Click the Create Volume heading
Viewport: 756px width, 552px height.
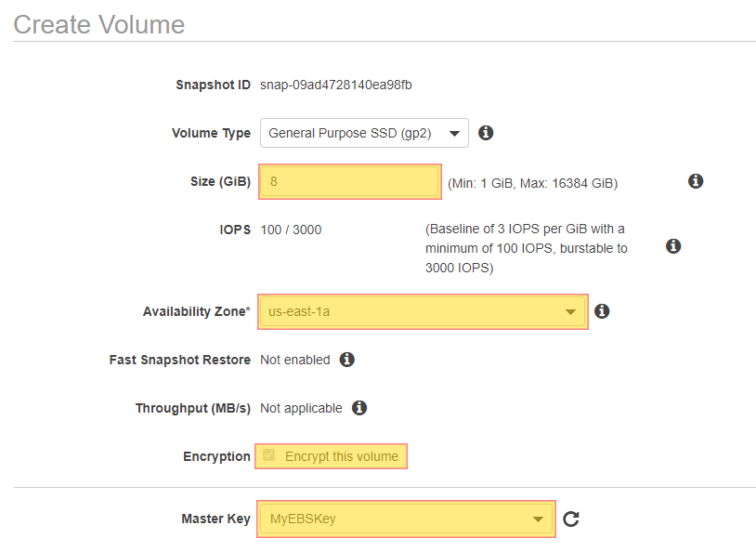tap(98, 24)
